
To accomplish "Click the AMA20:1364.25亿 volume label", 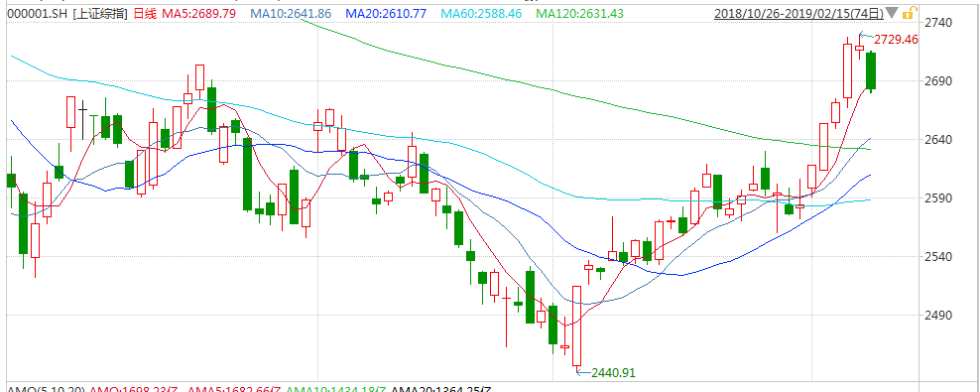I will [441, 389].
